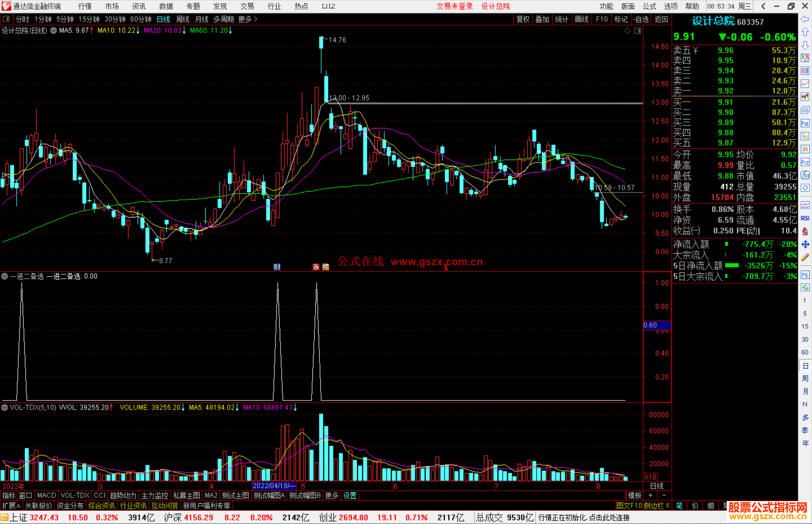Click the 交易未登录 login link
This screenshot has height=524, width=812.
pyautogui.click(x=454, y=6)
